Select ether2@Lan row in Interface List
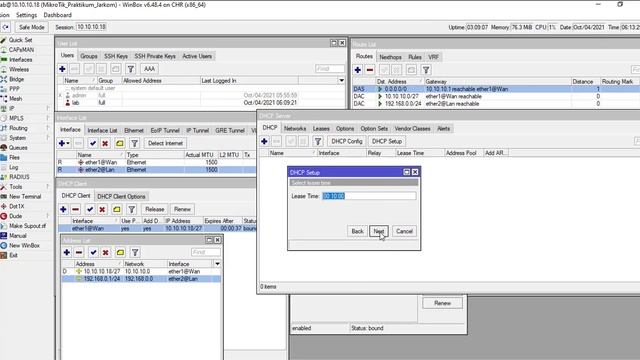Viewport: 640px width, 360px height. [156, 170]
